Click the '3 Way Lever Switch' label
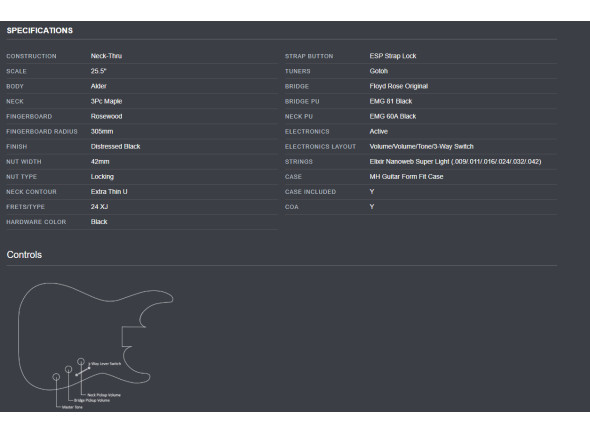The width and height of the screenshot is (590, 434). (105, 364)
